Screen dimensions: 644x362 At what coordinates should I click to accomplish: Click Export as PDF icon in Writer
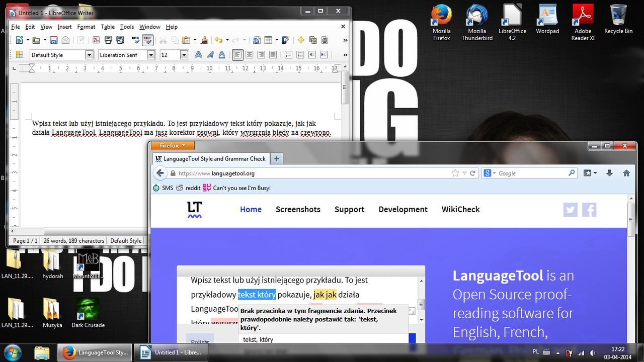coord(96,40)
